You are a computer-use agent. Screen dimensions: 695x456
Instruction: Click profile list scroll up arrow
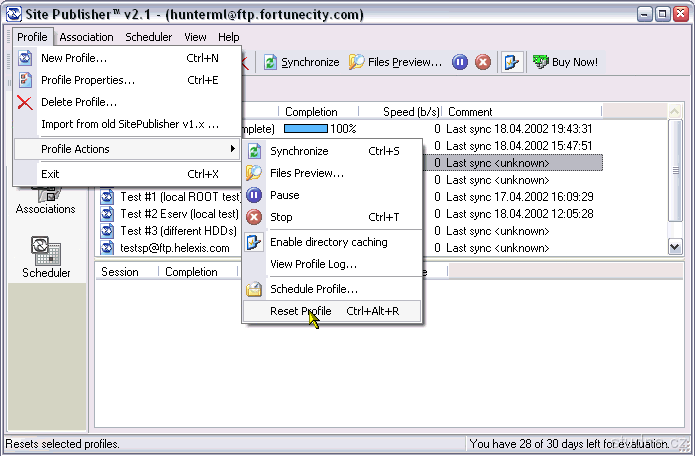click(x=675, y=112)
